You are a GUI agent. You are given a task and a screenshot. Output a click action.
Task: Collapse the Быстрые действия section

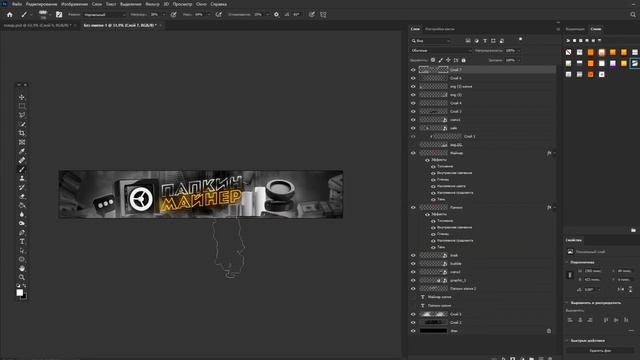click(567, 340)
